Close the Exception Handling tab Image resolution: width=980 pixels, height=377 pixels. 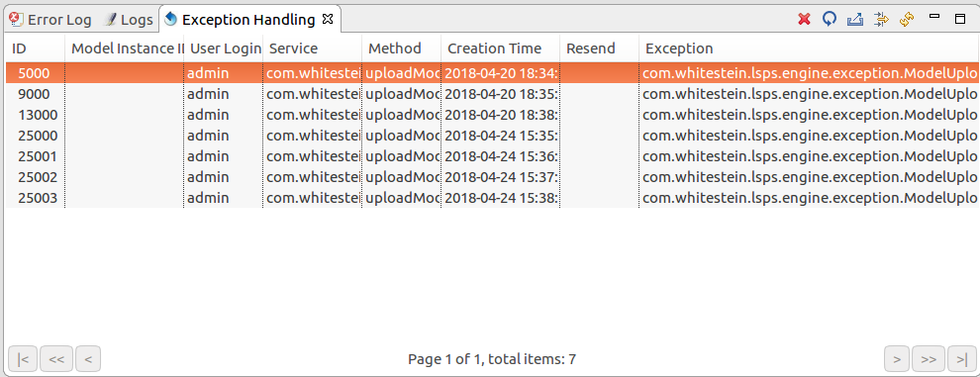tap(328, 20)
